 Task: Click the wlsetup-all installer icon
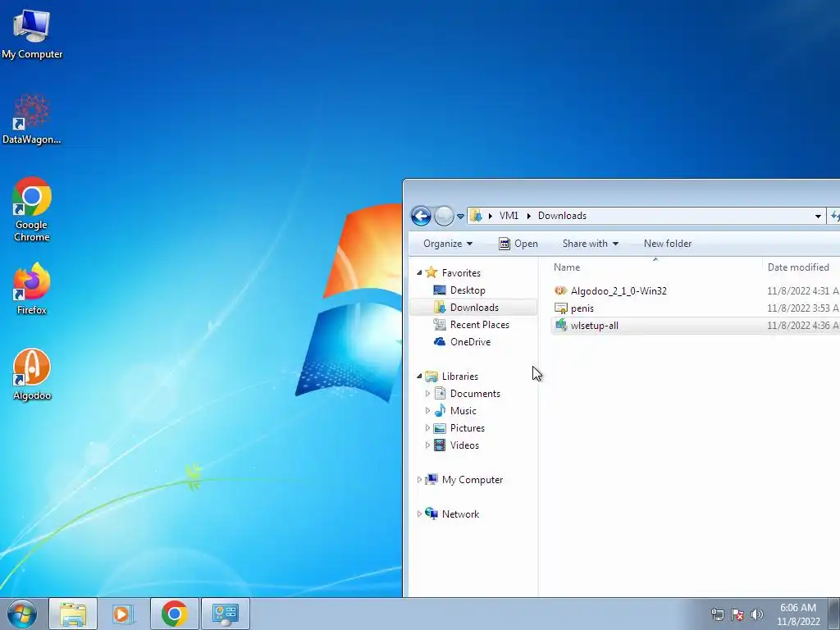(560, 325)
